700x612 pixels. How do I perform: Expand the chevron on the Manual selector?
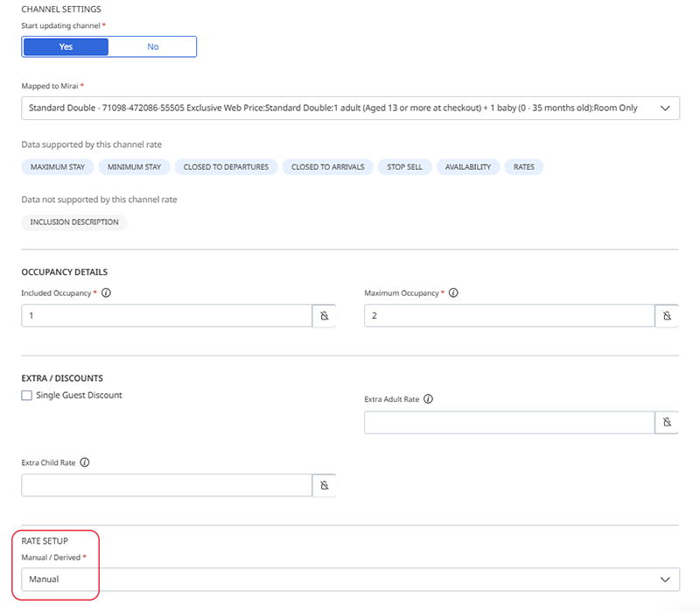click(667, 580)
